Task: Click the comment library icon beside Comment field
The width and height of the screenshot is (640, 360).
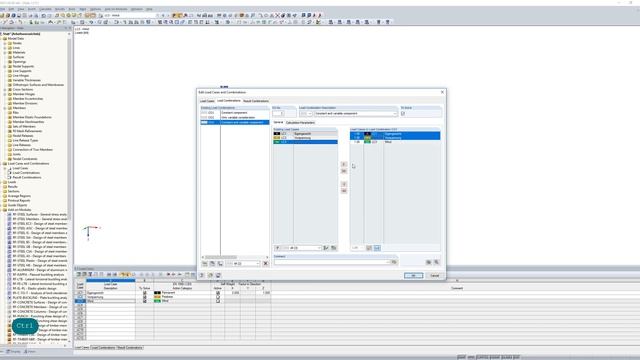Action: 394,262
